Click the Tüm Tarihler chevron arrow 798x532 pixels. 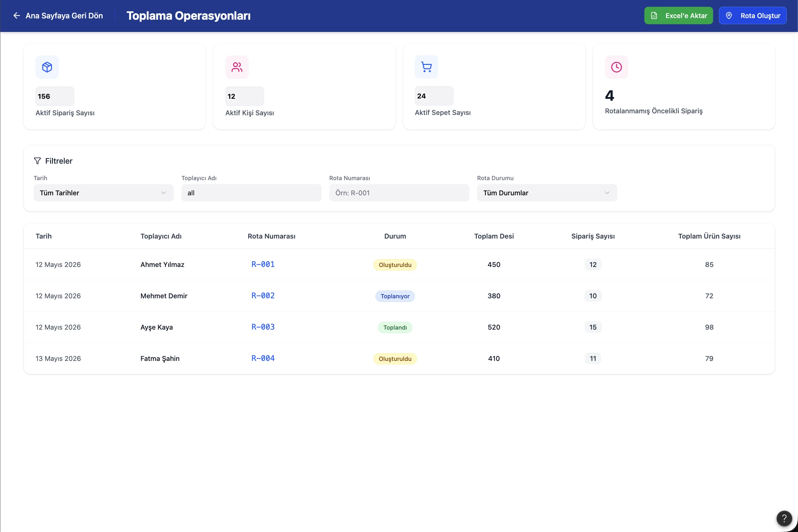pos(164,193)
